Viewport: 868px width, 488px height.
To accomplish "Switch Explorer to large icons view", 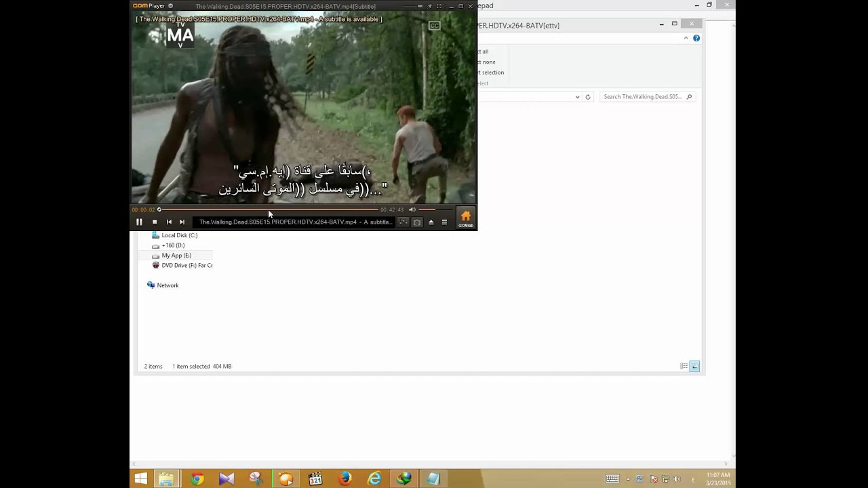I will click(694, 366).
